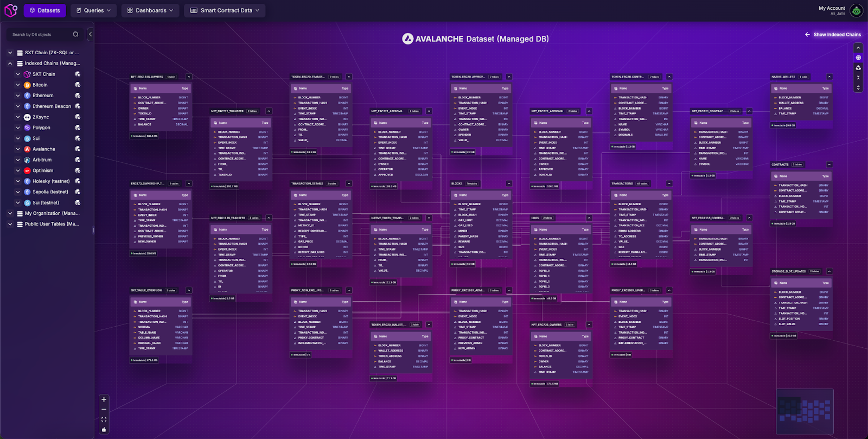868x439 pixels.
Task: Click the view-schema icon beside Optimism
Action: (x=78, y=170)
